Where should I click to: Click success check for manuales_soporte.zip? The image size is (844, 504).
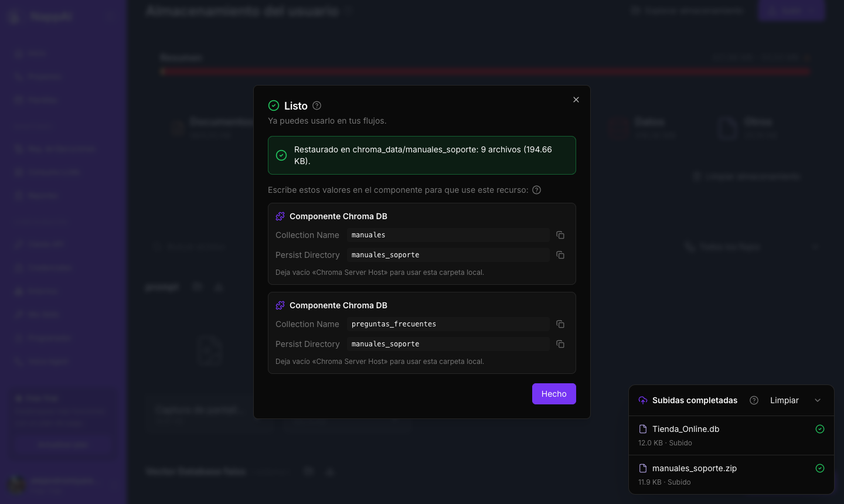coord(820,468)
